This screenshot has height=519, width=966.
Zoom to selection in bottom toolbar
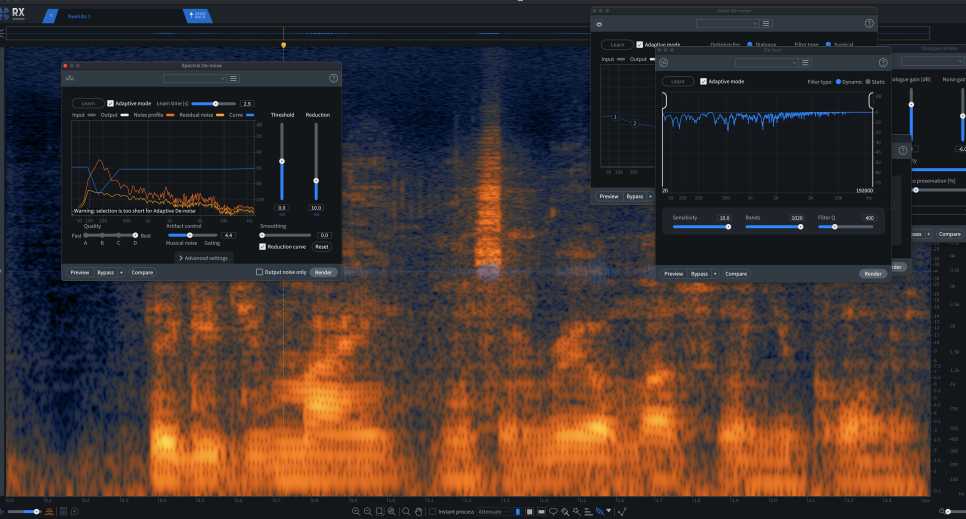point(380,512)
